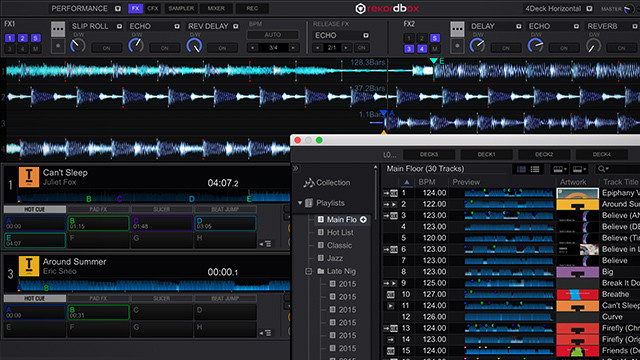Select the BEAT JUMP tab on Deck 3
Viewport: 640px width, 360px height.
click(x=225, y=299)
